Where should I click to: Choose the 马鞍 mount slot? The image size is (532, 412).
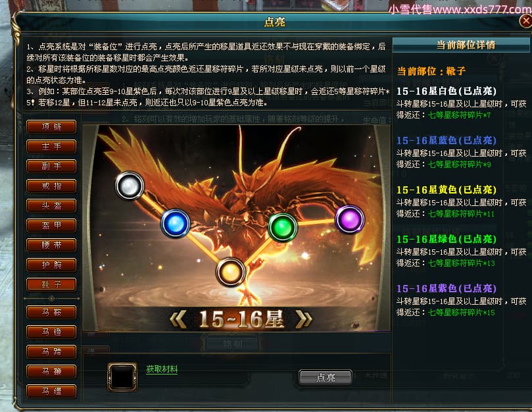coord(51,312)
